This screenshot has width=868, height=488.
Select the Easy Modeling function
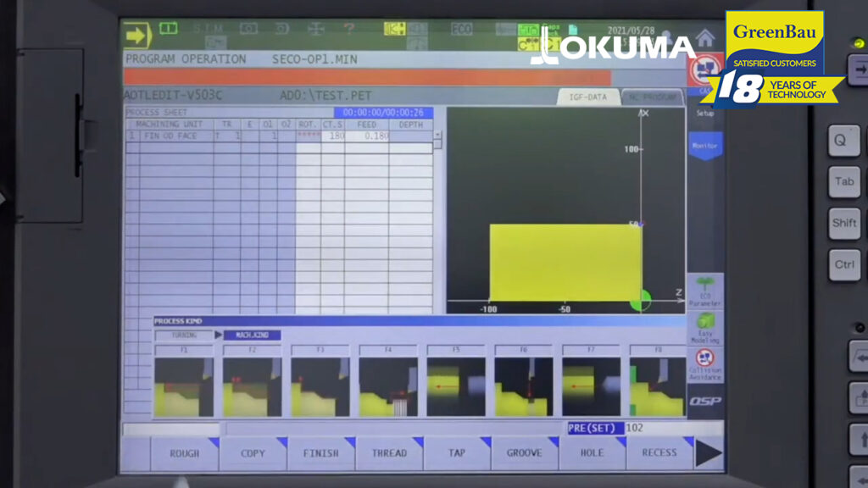tap(706, 326)
